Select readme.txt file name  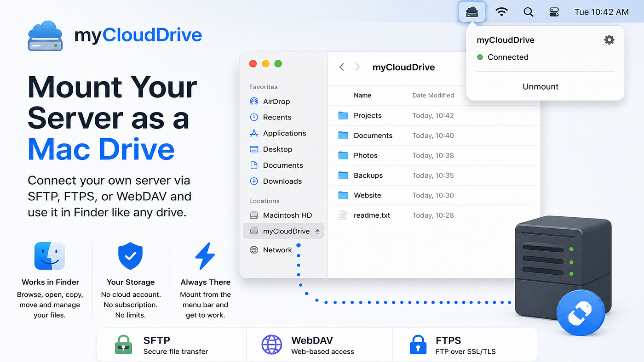point(372,215)
